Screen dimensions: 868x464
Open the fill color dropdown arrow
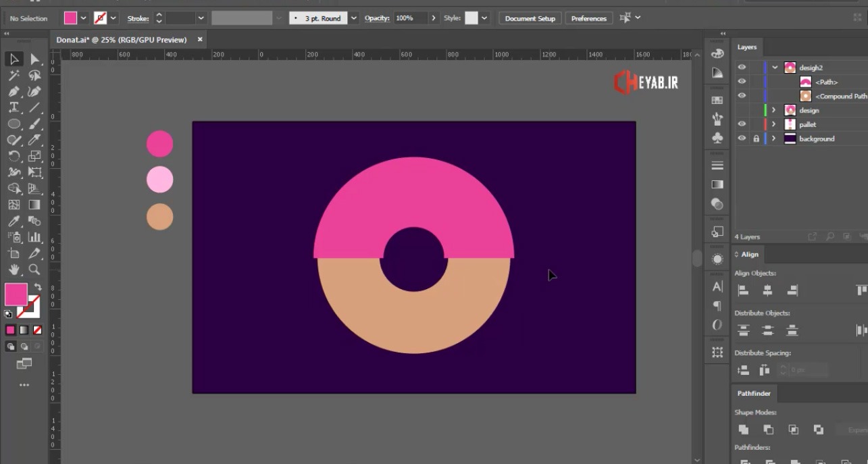[84, 18]
